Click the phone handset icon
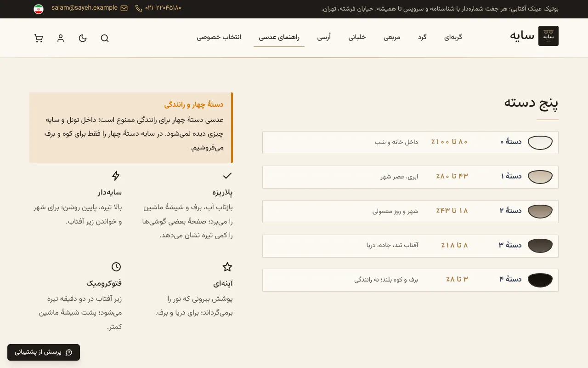Viewport: 588px width, 368px height. [x=139, y=8]
